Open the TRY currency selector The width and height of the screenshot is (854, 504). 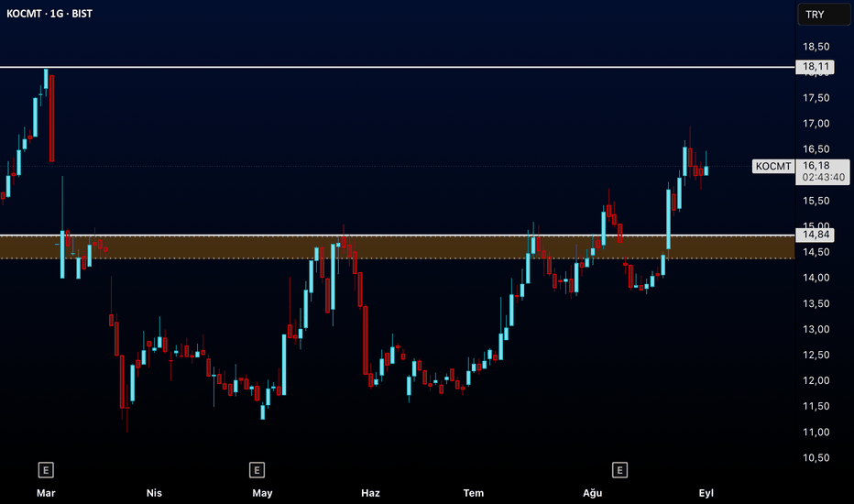click(x=824, y=15)
